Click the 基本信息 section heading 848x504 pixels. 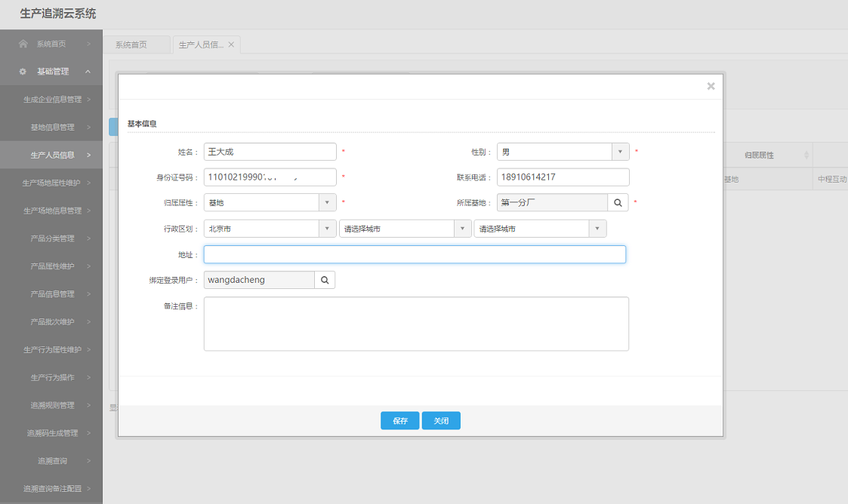tap(142, 124)
